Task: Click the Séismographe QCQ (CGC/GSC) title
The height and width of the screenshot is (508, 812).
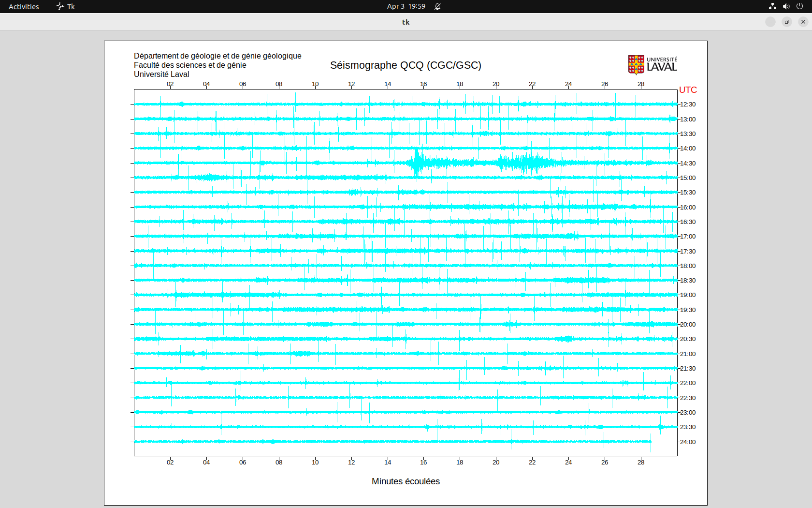Action: (406, 65)
